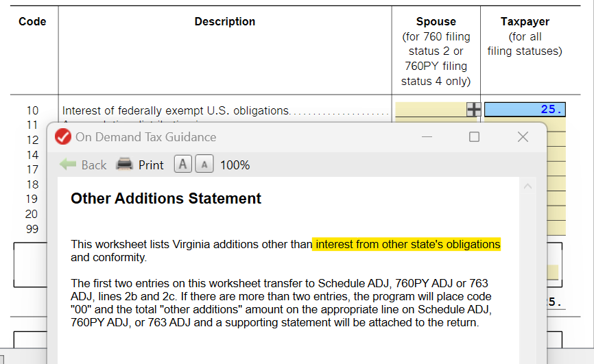594x364 pixels.
Task: Click the plus icon beside Spouse code 10 field
Action: coord(473,110)
